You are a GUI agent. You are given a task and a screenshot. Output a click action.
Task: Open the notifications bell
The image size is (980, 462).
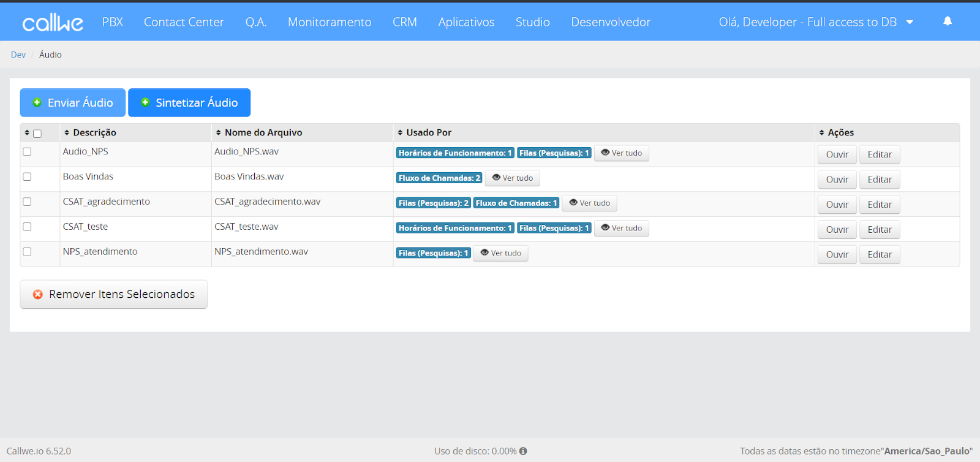point(948,21)
